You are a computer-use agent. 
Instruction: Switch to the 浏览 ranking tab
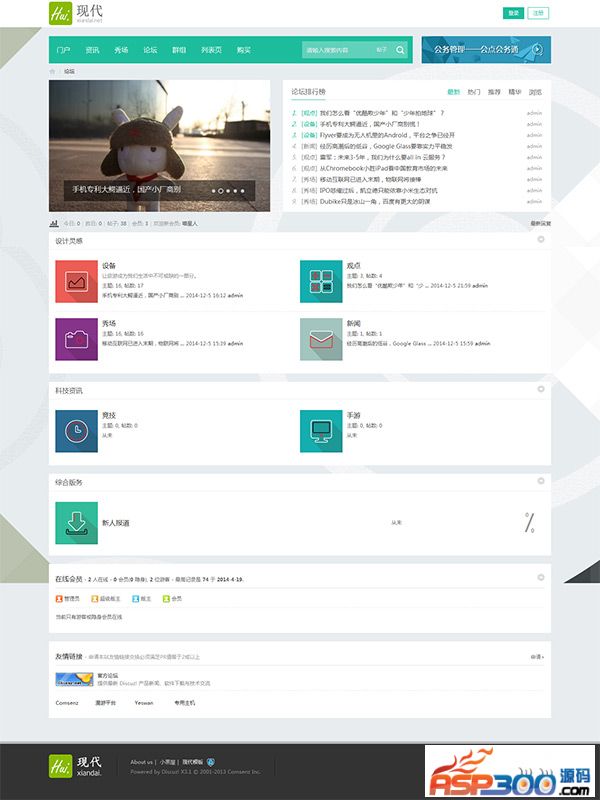tap(535, 92)
